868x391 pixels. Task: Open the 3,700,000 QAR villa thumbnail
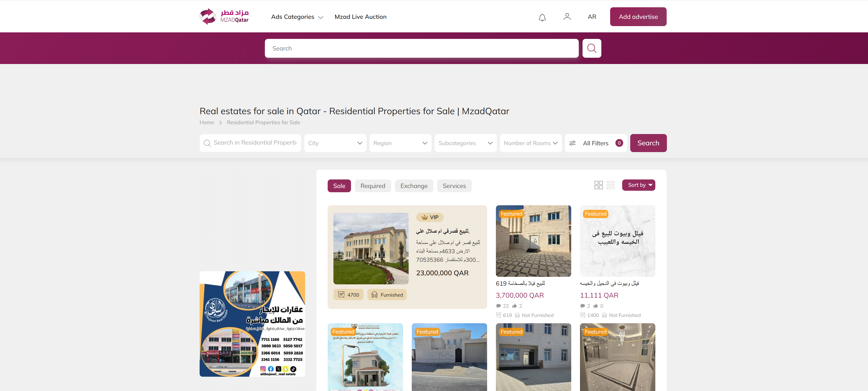pyautogui.click(x=533, y=241)
